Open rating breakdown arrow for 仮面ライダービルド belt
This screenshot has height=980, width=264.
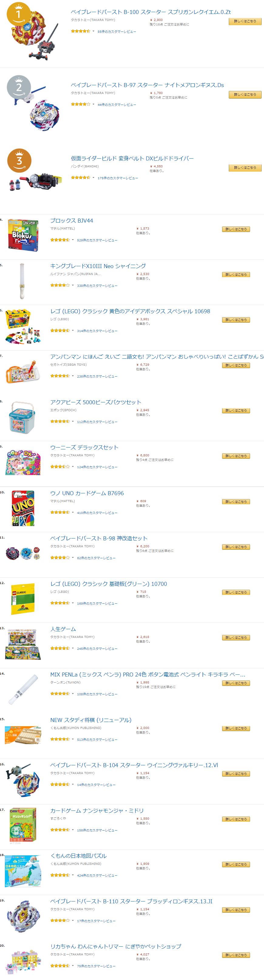(x=93, y=178)
